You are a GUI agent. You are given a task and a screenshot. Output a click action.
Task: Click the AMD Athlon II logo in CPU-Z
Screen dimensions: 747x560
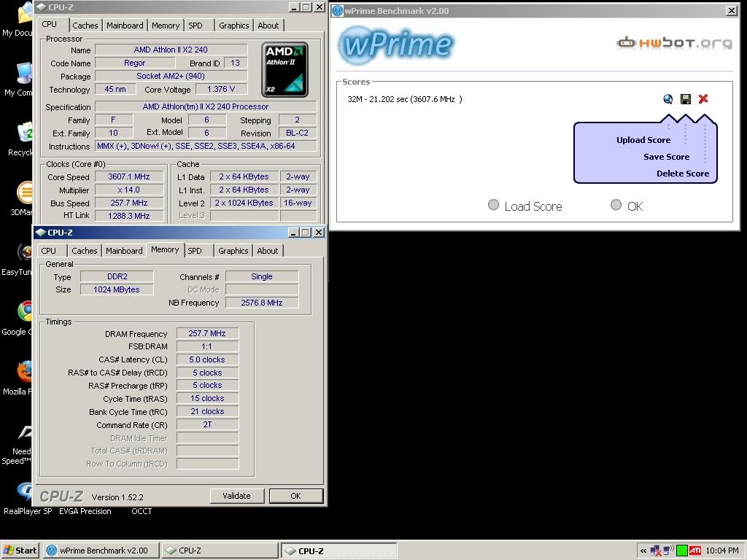(285, 69)
